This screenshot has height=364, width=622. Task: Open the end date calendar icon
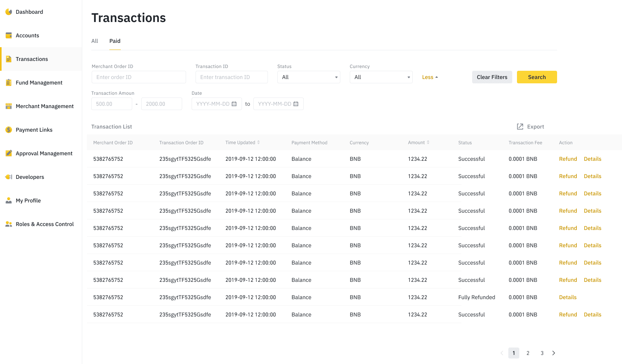point(296,104)
